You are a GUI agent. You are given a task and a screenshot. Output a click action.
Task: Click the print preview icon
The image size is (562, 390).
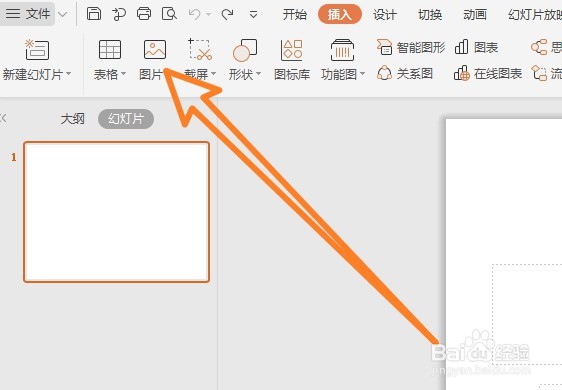coord(169,14)
